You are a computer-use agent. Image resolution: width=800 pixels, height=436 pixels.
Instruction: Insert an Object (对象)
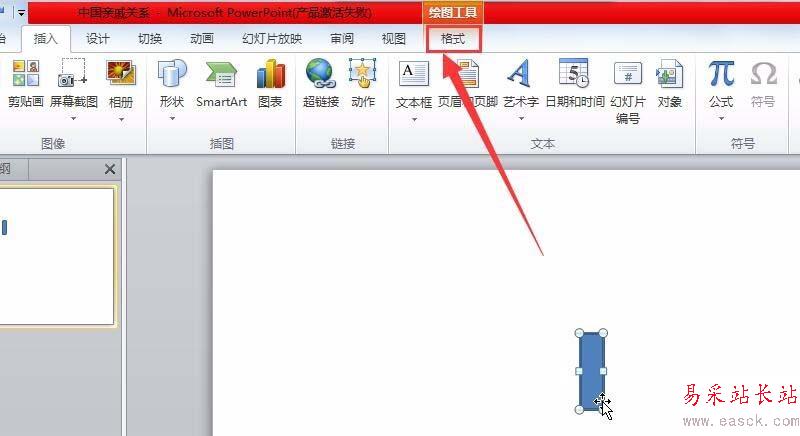pyautogui.click(x=669, y=84)
